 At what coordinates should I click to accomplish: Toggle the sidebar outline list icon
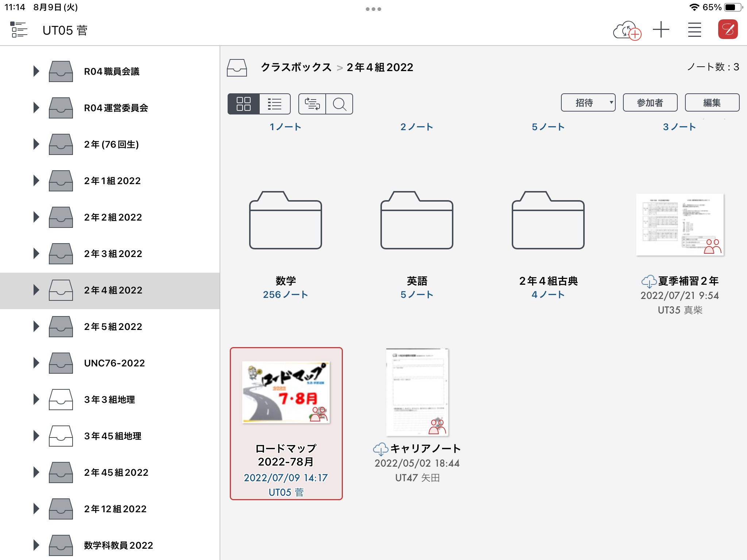tap(19, 30)
